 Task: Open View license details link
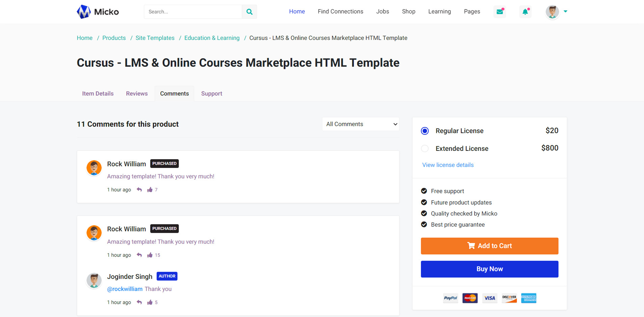448,165
